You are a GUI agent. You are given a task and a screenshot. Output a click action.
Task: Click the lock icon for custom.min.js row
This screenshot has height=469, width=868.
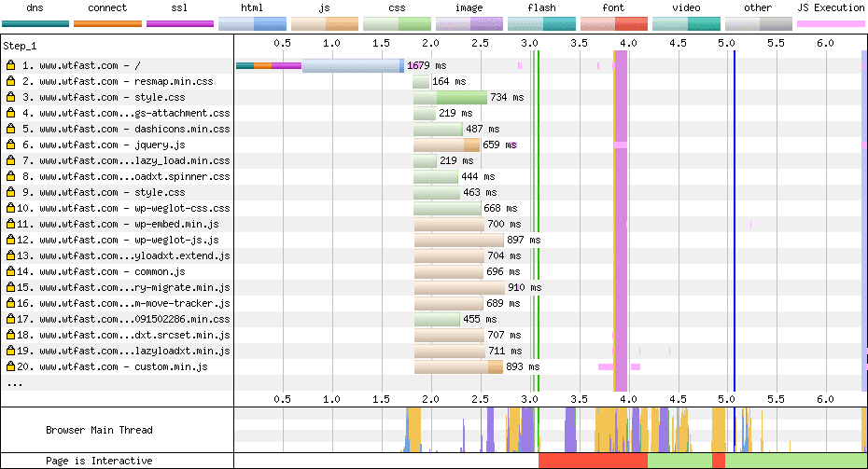pyautogui.click(x=10, y=367)
